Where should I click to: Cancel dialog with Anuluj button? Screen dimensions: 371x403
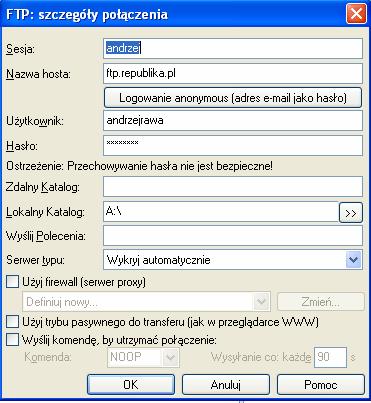pyautogui.click(x=226, y=385)
